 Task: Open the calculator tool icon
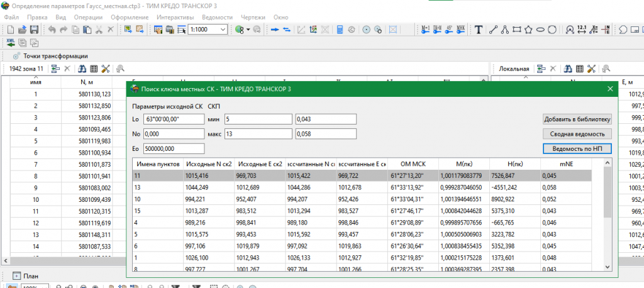point(340,30)
